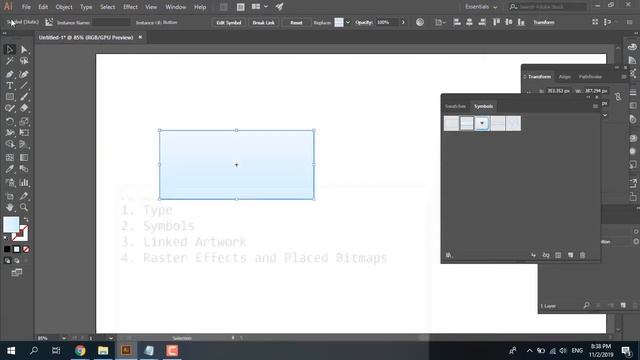
Task: Open the Effect menu
Action: pyautogui.click(x=130, y=7)
